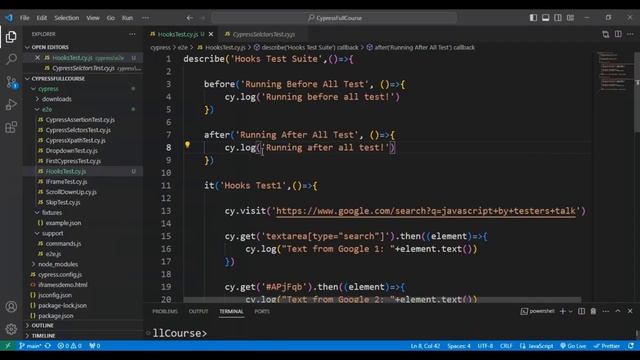This screenshot has width=640, height=360.
Task: Switch to the Output panel tab
Action: click(198, 311)
